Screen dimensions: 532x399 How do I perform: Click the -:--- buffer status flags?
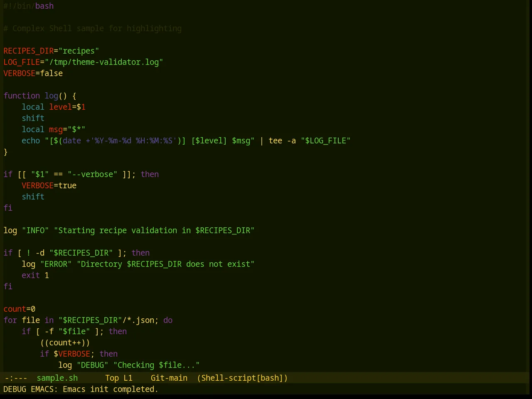click(16, 378)
